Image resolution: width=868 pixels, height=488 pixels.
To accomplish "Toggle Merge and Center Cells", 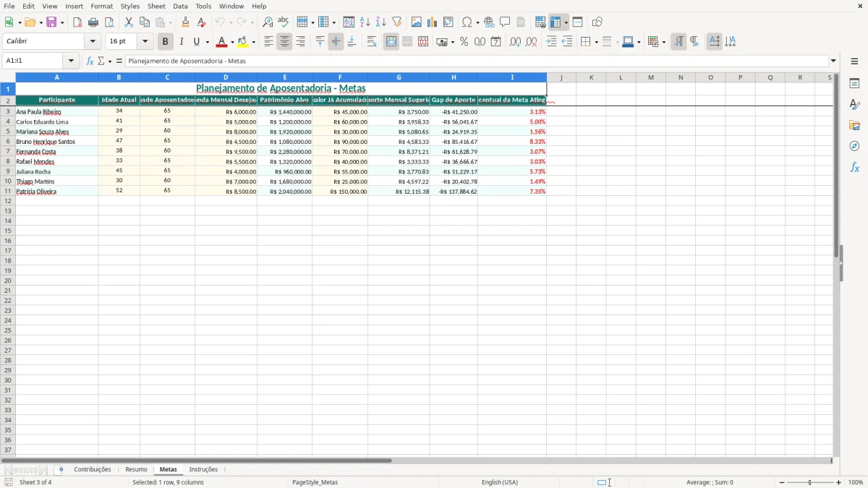I will click(391, 42).
